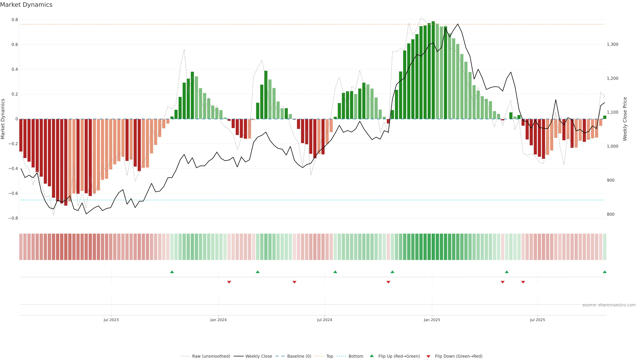
Task: Hide the Top threshold line via legend
Action: point(330,356)
